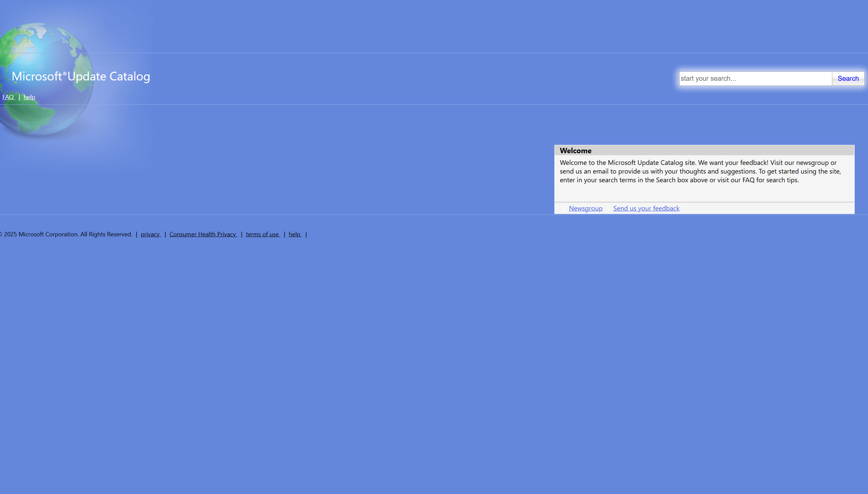
Task: Open the FAQ link under the title
Action: 8,97
